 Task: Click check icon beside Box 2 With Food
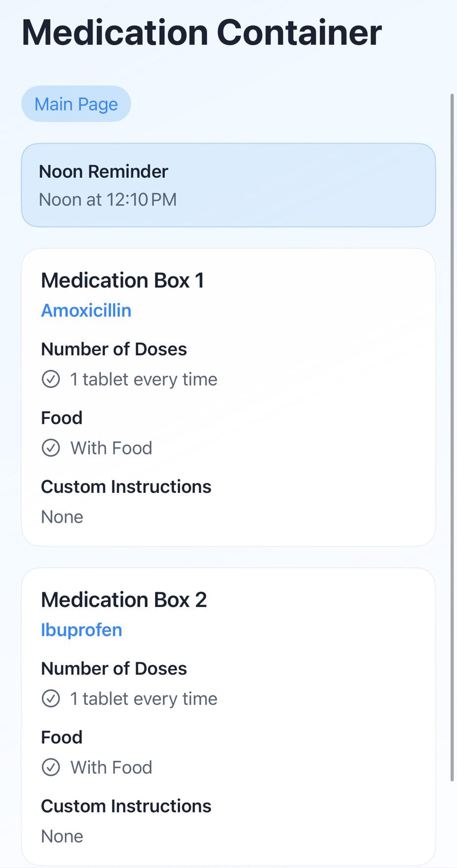coord(51,768)
